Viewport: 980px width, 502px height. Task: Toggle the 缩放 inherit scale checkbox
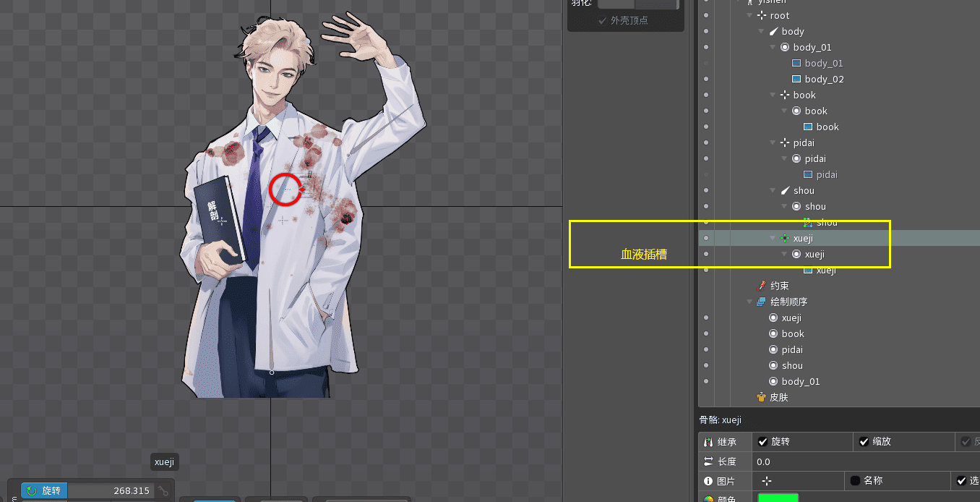863,442
